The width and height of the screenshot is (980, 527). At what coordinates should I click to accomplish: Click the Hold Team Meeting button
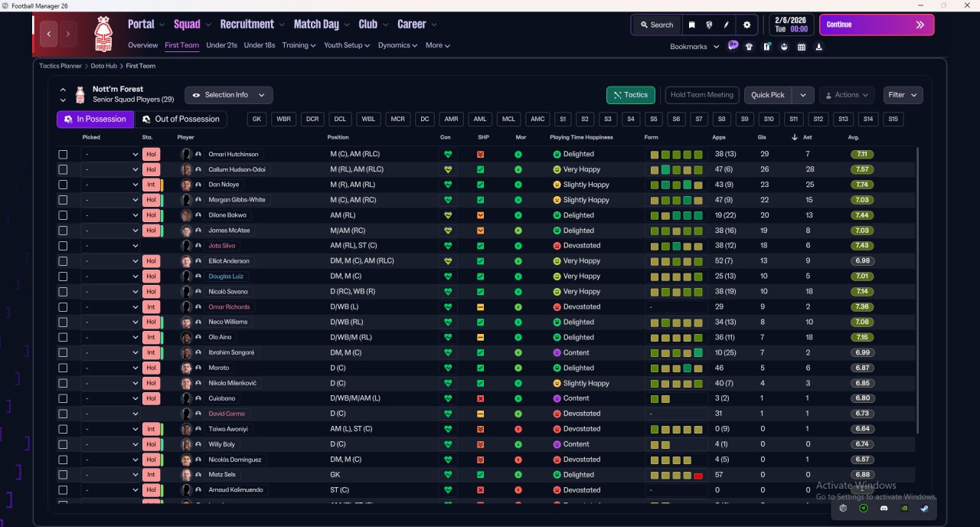(x=702, y=95)
